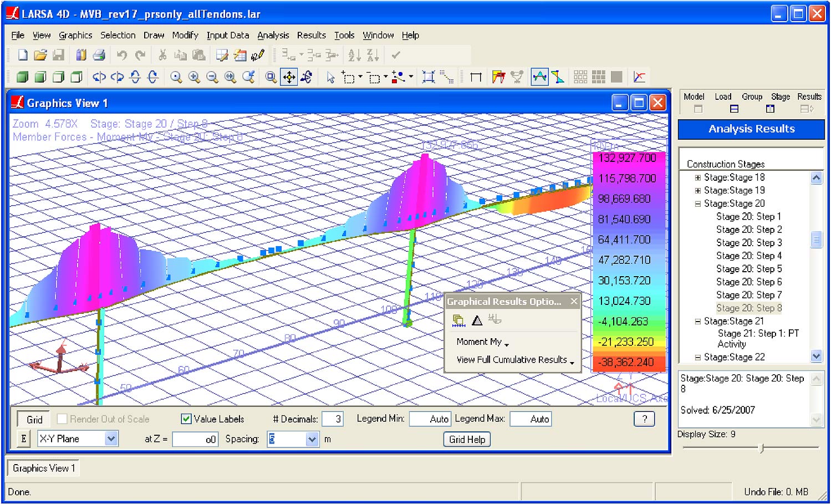Open the File menu

tap(18, 35)
